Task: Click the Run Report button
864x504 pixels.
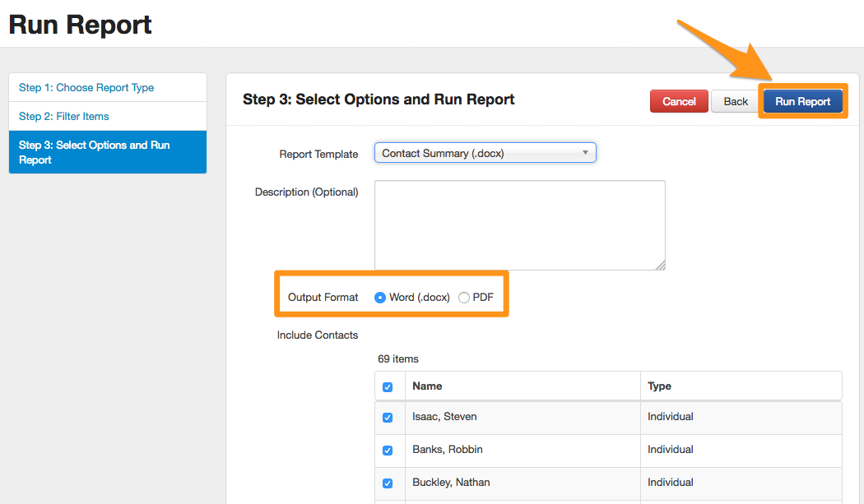Action: pos(802,101)
